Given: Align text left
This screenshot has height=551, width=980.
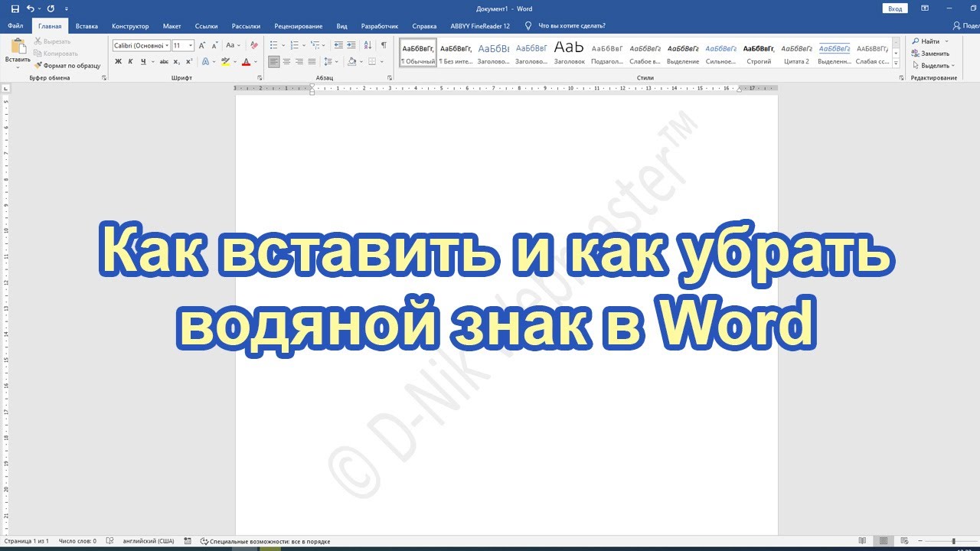Looking at the screenshot, I should [x=274, y=61].
